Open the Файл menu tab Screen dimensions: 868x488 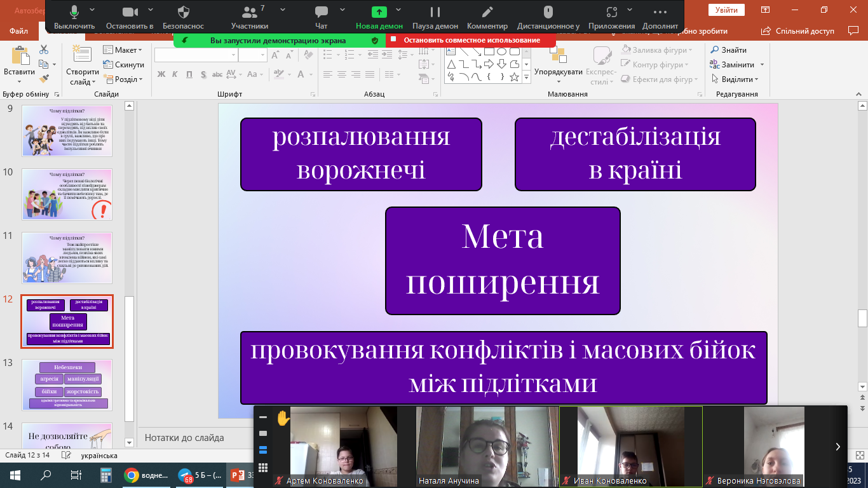19,30
